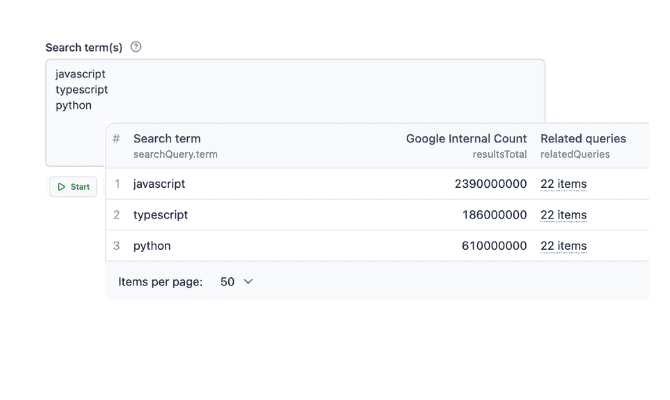Image resolution: width=670 pixels, height=400 pixels.
Task: Select the python result row
Action: [x=377, y=246]
